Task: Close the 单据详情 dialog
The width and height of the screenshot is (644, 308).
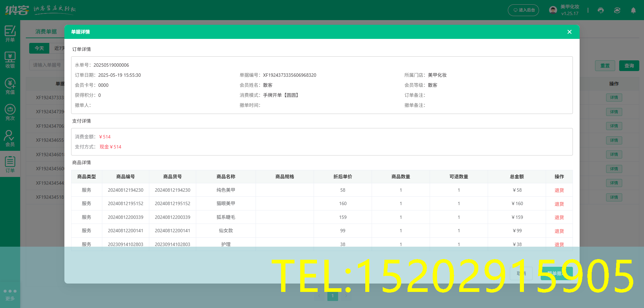Action: pyautogui.click(x=569, y=32)
